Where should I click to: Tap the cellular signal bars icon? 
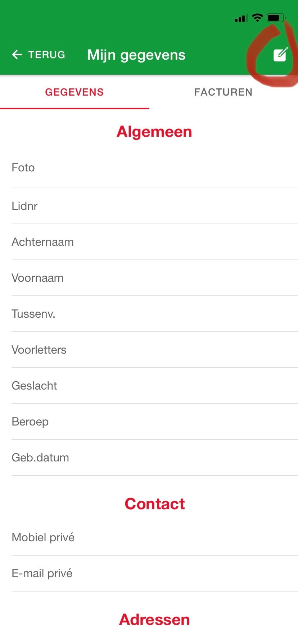(x=241, y=18)
